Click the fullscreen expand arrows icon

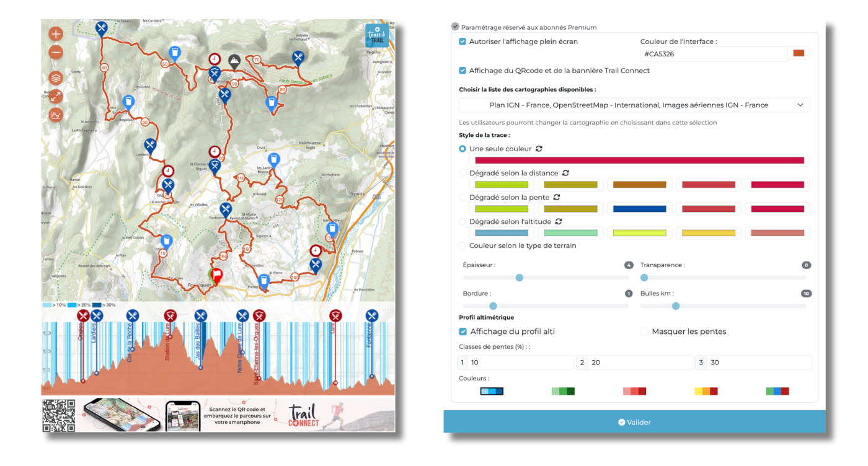pyautogui.click(x=56, y=96)
